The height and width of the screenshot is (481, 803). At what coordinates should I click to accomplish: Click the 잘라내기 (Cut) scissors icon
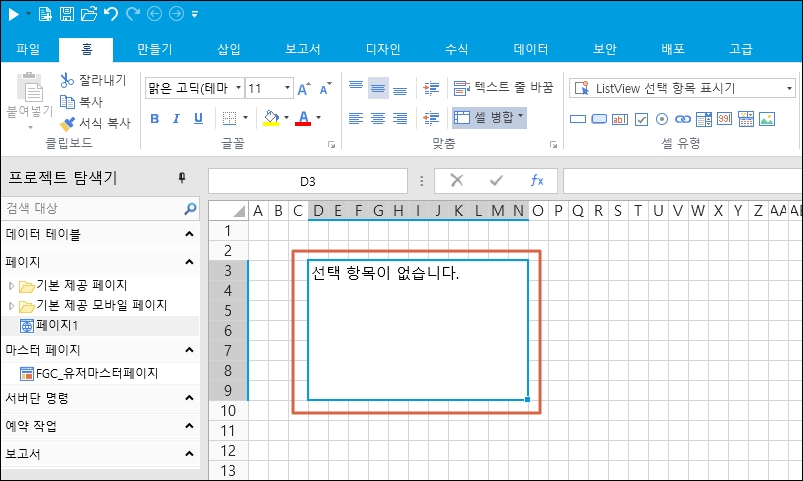coord(67,80)
